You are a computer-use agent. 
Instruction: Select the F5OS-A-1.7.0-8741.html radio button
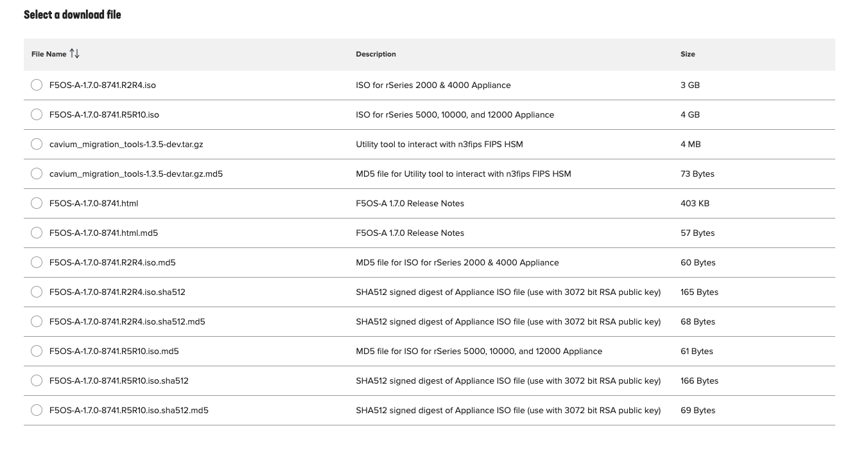pos(37,203)
